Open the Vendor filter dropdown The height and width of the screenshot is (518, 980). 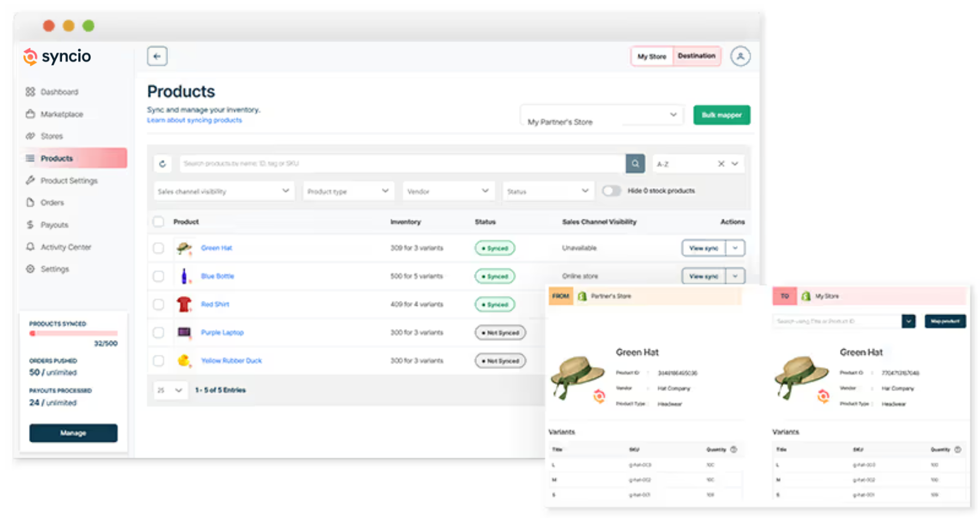click(449, 191)
